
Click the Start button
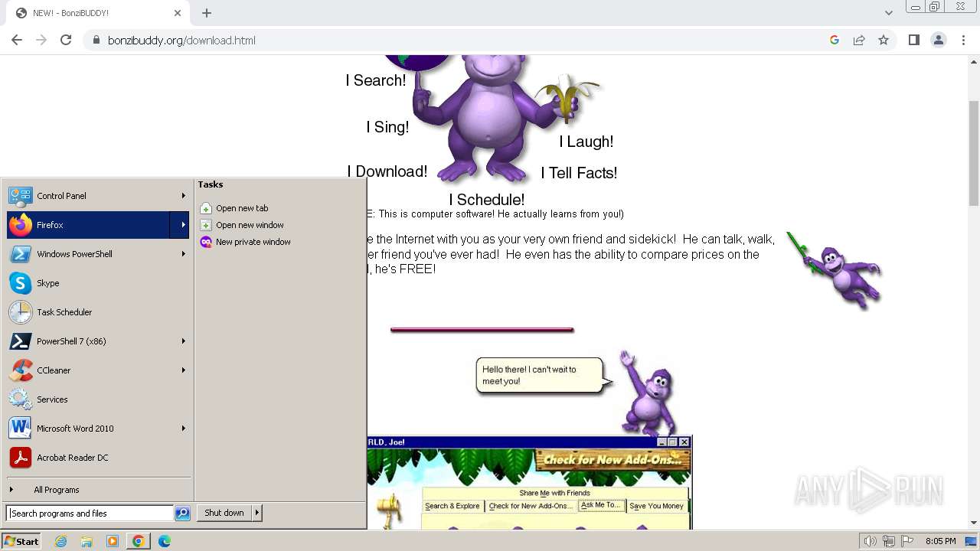21,541
